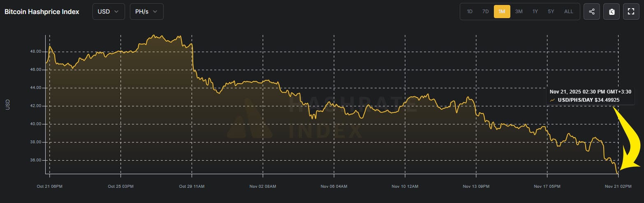Click the 38.00 y-axis label
Image resolution: width=644 pixels, height=203 pixels.
pyautogui.click(x=36, y=142)
